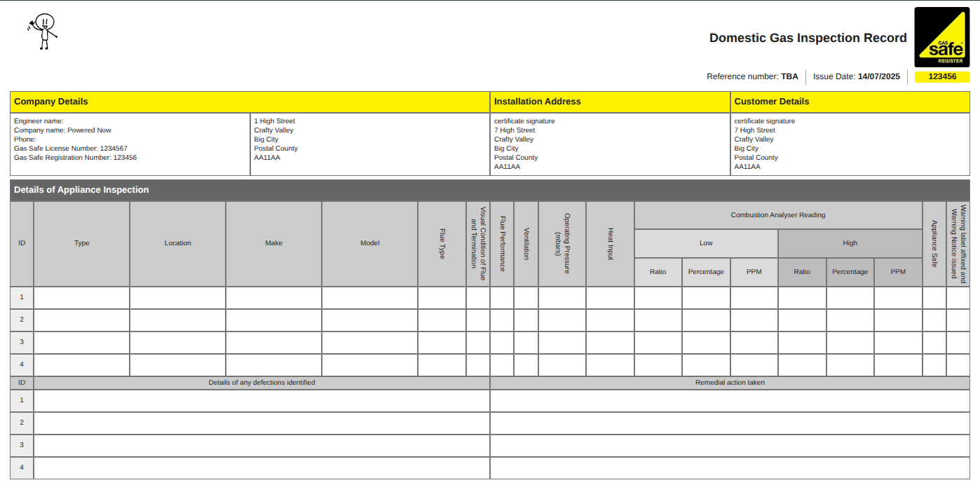The image size is (980, 499).
Task: Click the Combustion Analyser Reading header
Action: (x=778, y=215)
